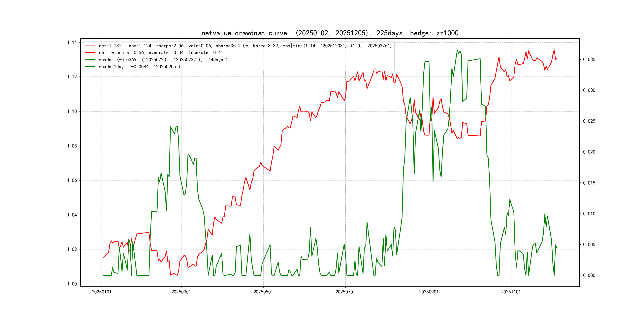This screenshot has height=322, width=644.
Task: Click the 20250701 x-axis date label
Action: point(345,292)
